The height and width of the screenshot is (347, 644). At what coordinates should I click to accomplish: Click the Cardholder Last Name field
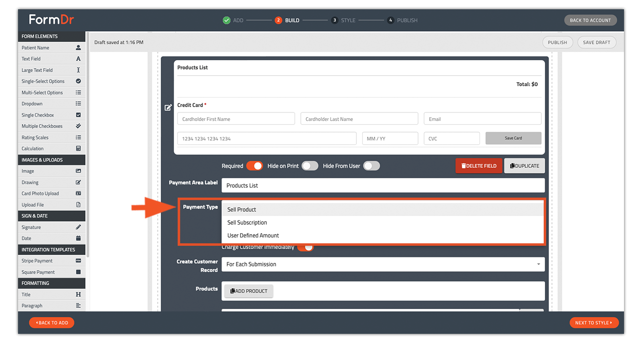(x=359, y=119)
